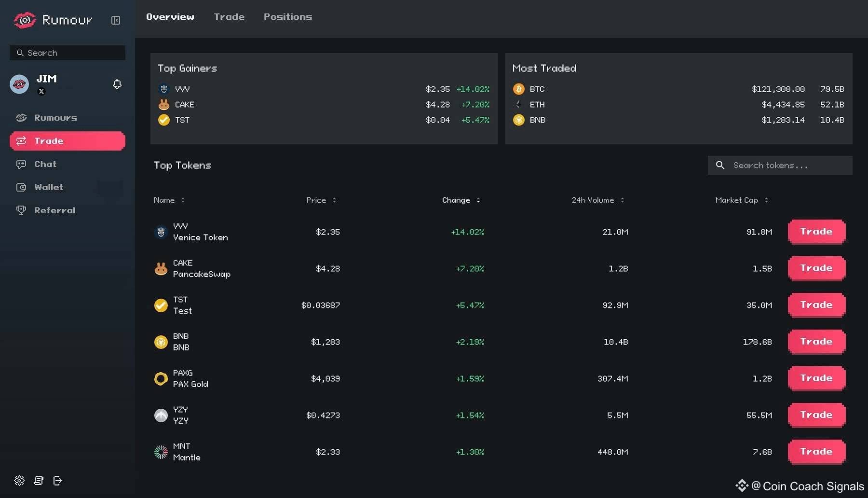This screenshot has height=498, width=868.
Task: Click the PancakeSwap CAKE icon in Top Tokens
Action: [x=161, y=269]
